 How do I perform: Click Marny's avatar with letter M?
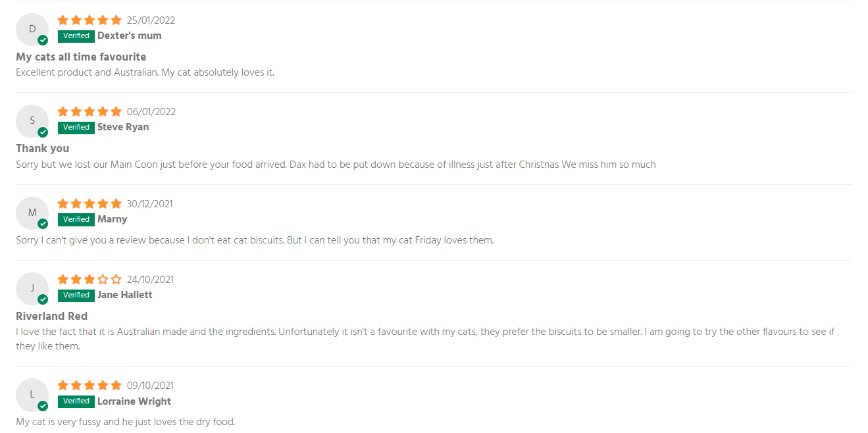click(32, 213)
